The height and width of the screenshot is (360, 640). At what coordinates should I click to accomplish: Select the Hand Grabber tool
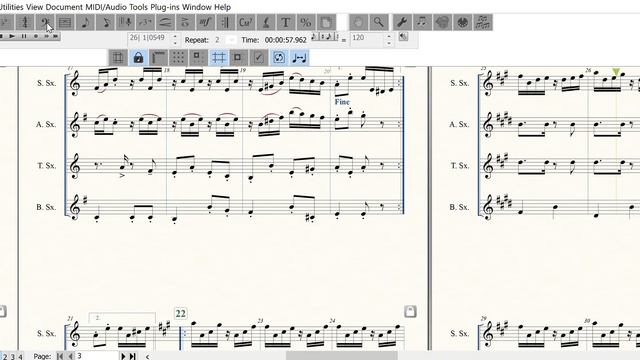coord(358,22)
